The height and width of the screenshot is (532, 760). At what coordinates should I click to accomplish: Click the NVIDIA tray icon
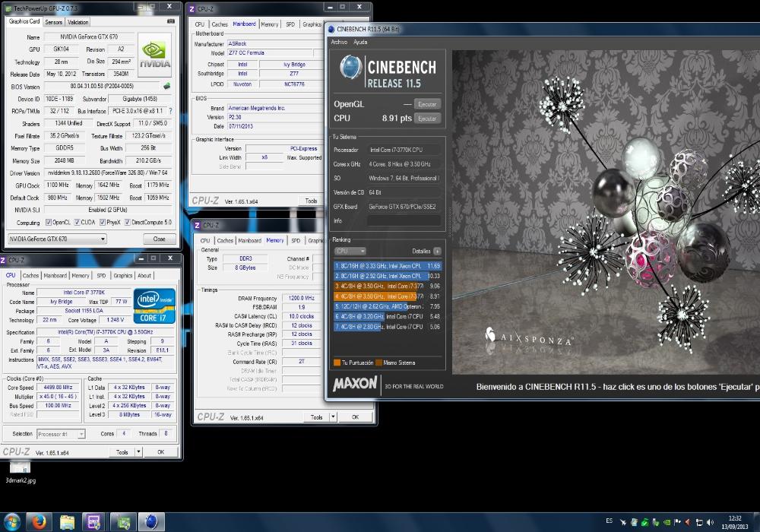point(667,522)
